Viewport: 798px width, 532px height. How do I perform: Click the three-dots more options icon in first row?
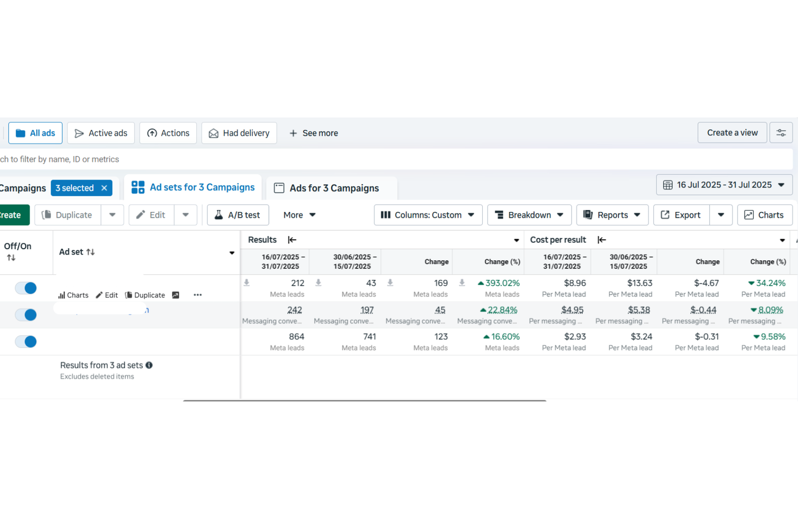click(x=198, y=295)
